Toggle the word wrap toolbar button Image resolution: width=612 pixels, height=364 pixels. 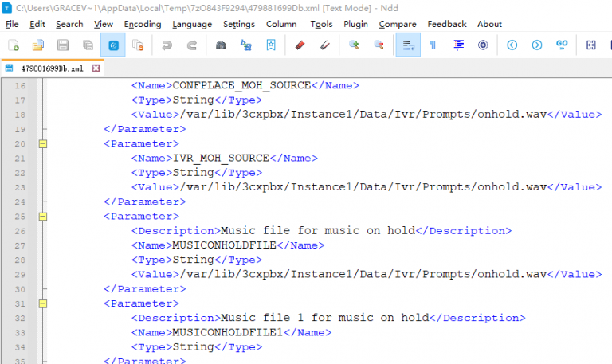[x=407, y=45]
